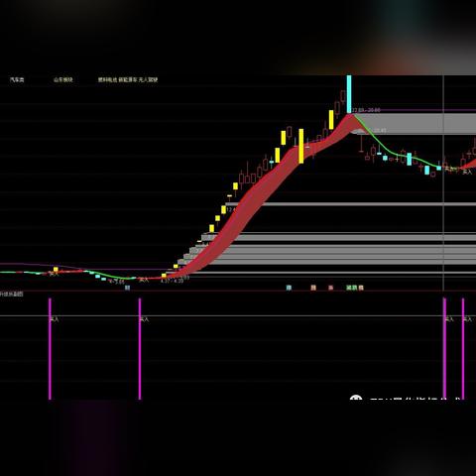476x476 pixels.
Task: Click the third magenta buy signal bar
Action: pos(444,349)
